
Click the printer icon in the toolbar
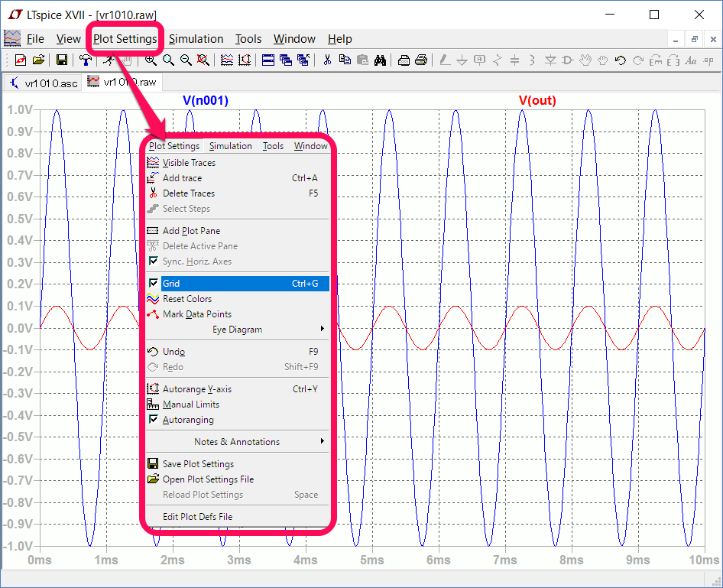coord(421,60)
